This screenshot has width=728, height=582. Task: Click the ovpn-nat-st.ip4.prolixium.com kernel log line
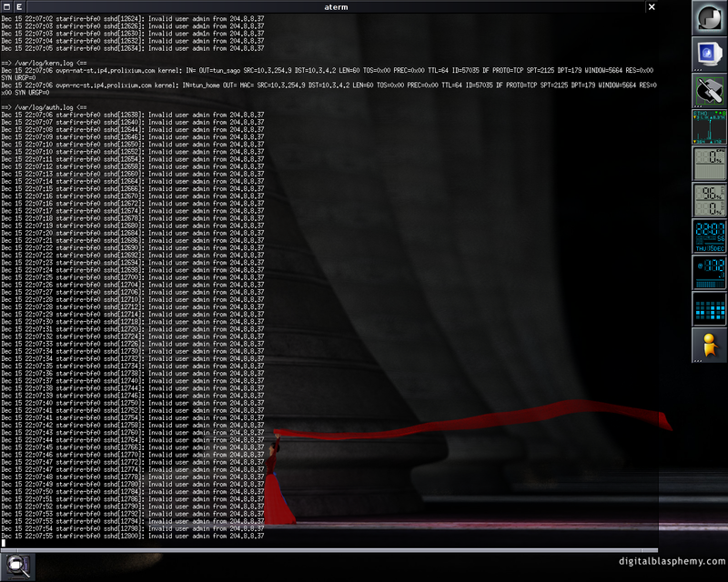pyautogui.click(x=328, y=75)
